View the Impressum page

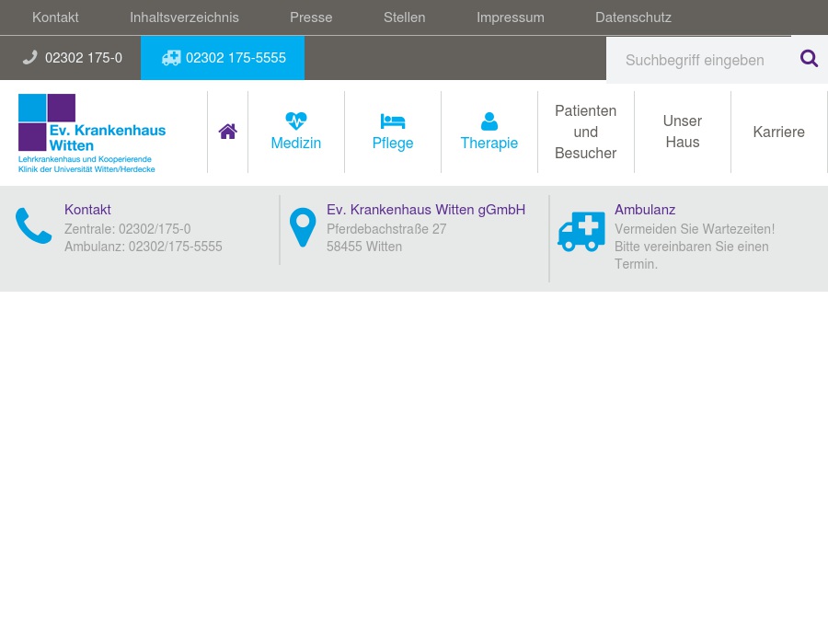(x=511, y=17)
